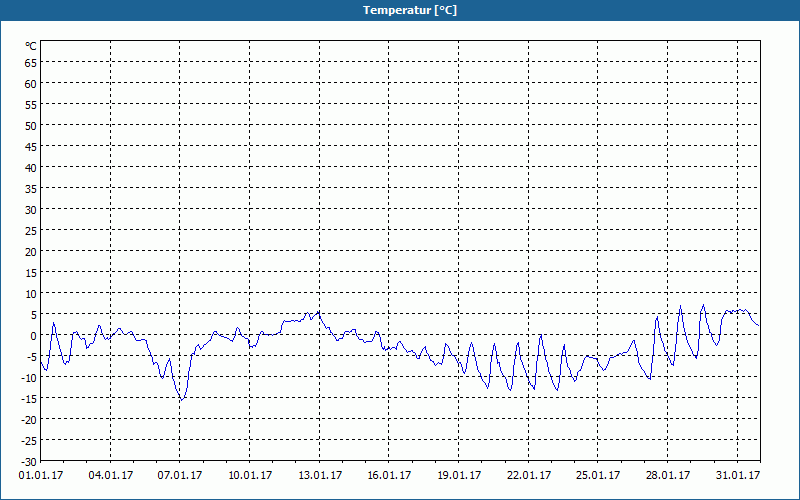
Task: Click the -25 y-axis label
Action: tap(29, 441)
